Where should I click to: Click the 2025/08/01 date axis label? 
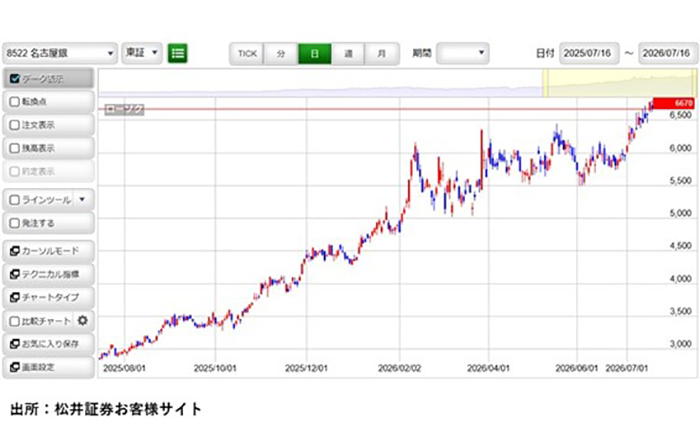click(124, 369)
